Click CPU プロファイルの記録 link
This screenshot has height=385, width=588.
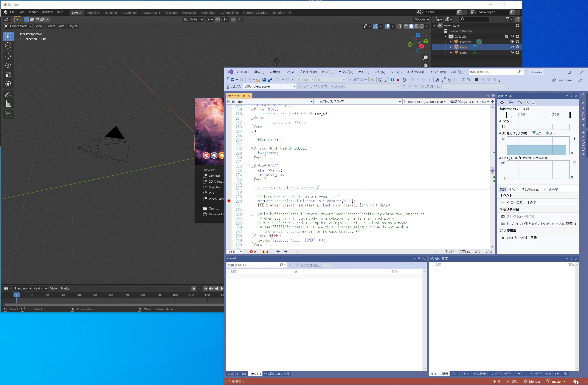(522, 238)
